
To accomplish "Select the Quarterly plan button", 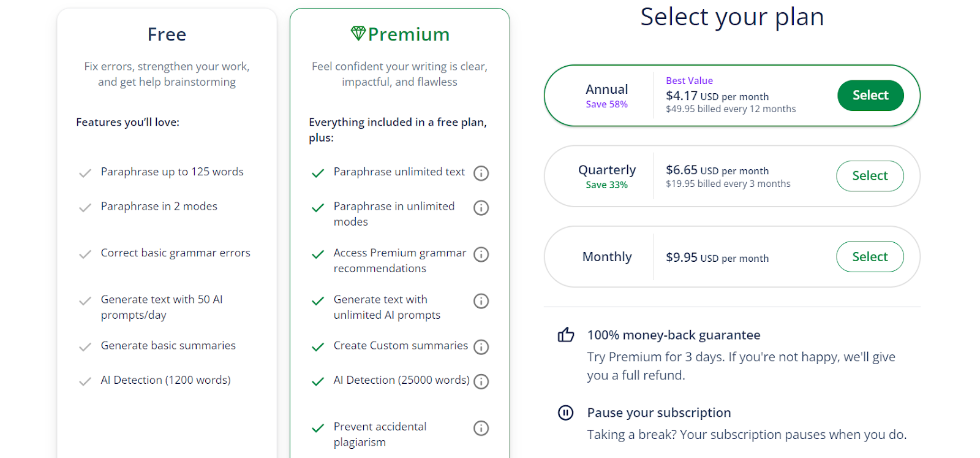I will 870,176.
